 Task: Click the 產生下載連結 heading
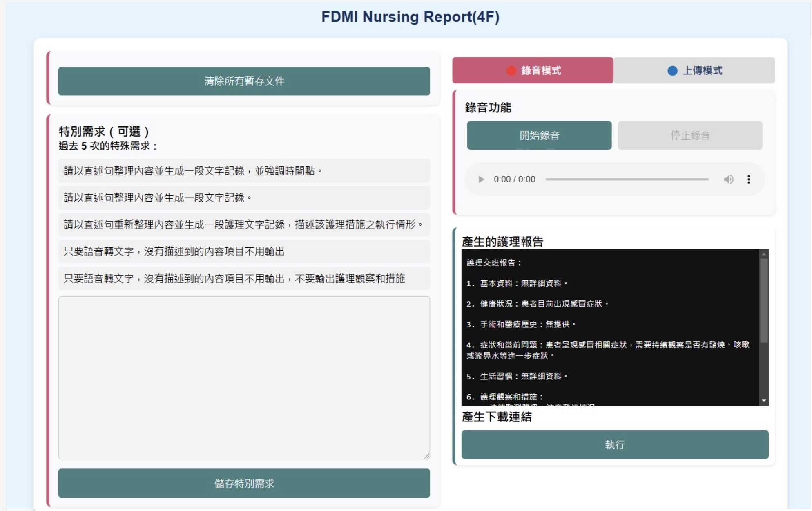click(x=497, y=417)
